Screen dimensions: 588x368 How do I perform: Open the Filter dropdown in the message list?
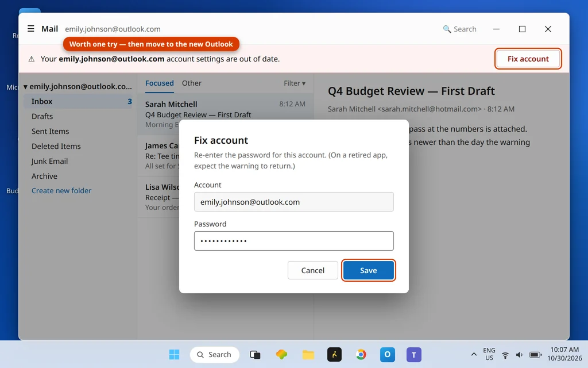[295, 83]
